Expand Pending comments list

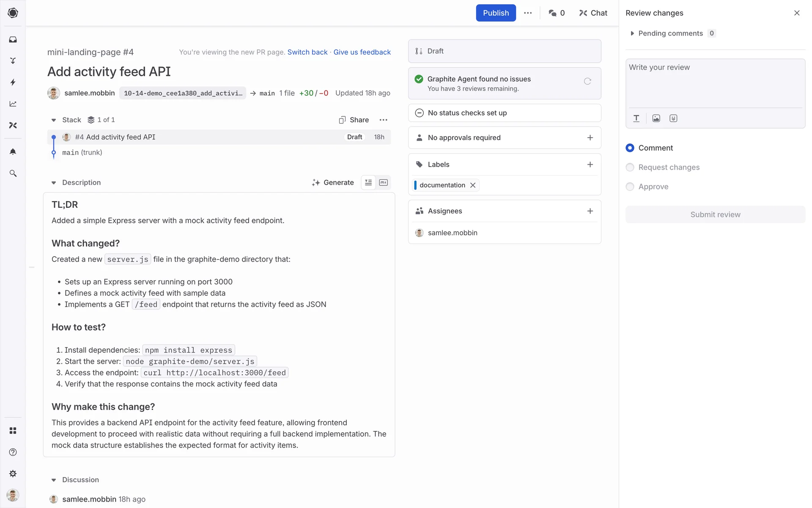(632, 33)
